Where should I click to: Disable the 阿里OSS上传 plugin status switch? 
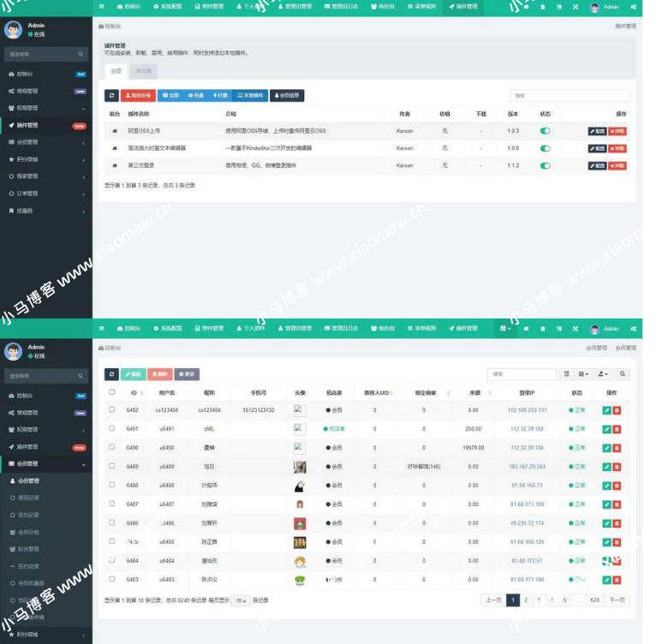pyautogui.click(x=545, y=131)
